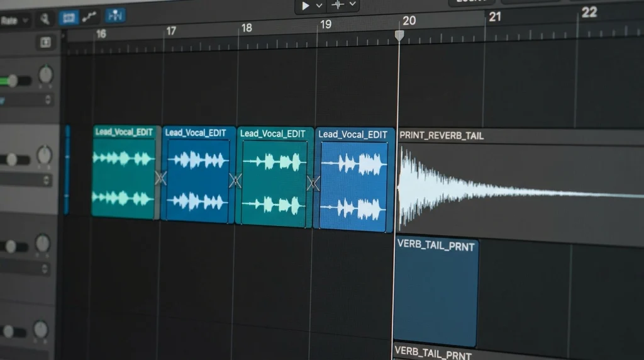This screenshot has height=360, width=644.
Task: Select the lower gray VERB_TAIL_PRNT region header
Action: pyautogui.click(x=518, y=354)
